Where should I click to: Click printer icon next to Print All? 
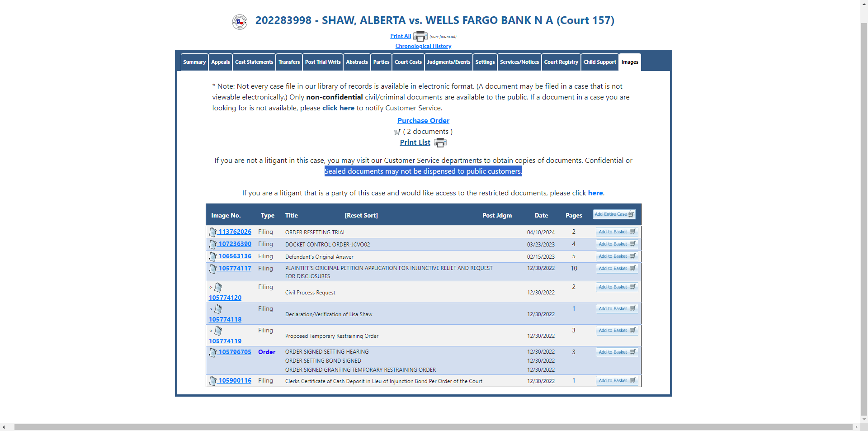coord(420,36)
